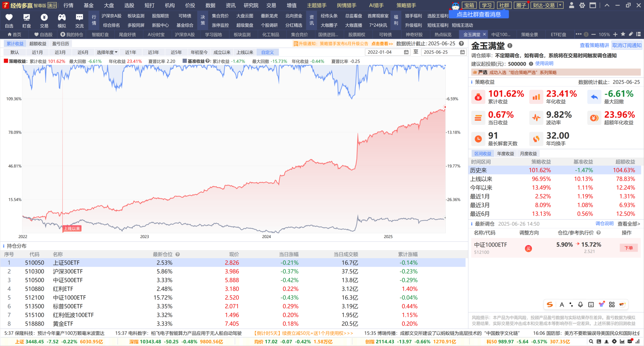
Task: Click the 社群 button in title bar
Action: coord(504,5)
